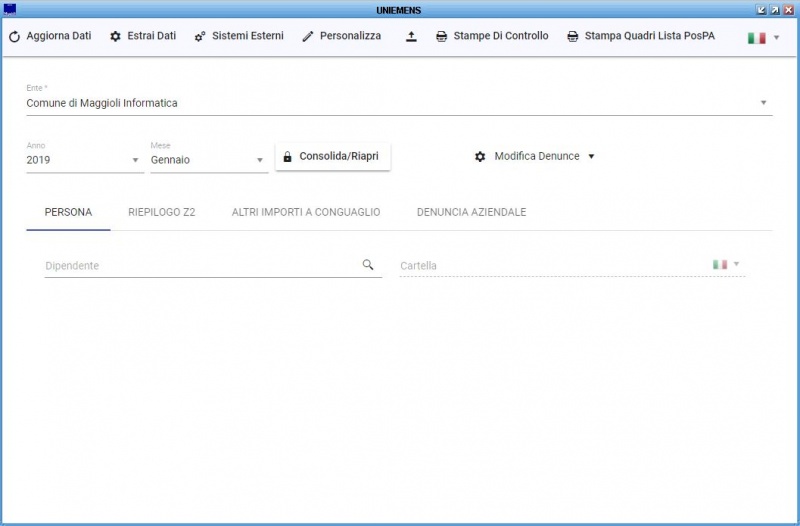800x526 pixels.
Task: Click the Sistemi Esterni gears icon
Action: [x=200, y=37]
